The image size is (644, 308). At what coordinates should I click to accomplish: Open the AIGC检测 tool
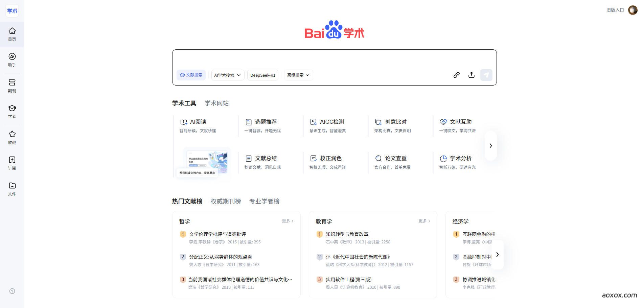pyautogui.click(x=327, y=125)
